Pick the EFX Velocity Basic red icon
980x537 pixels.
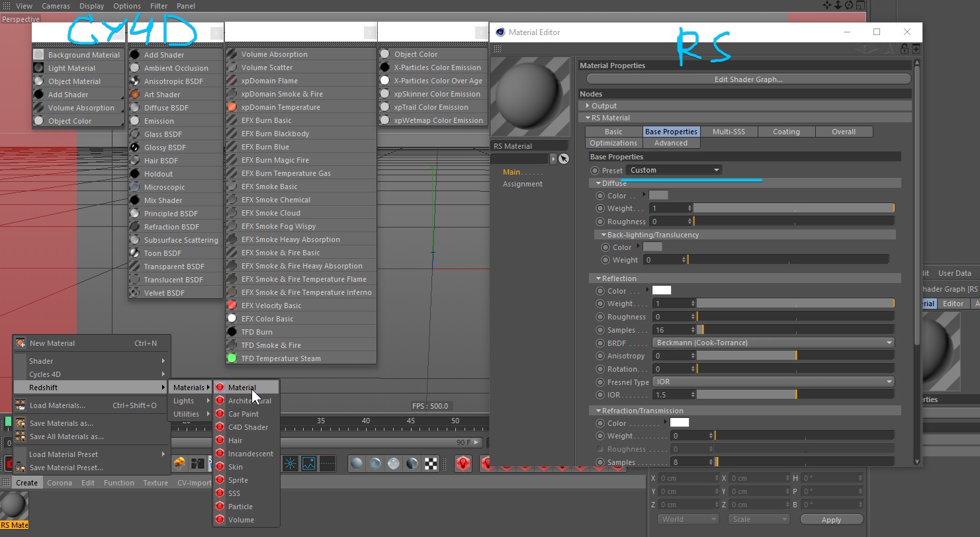pyautogui.click(x=232, y=306)
